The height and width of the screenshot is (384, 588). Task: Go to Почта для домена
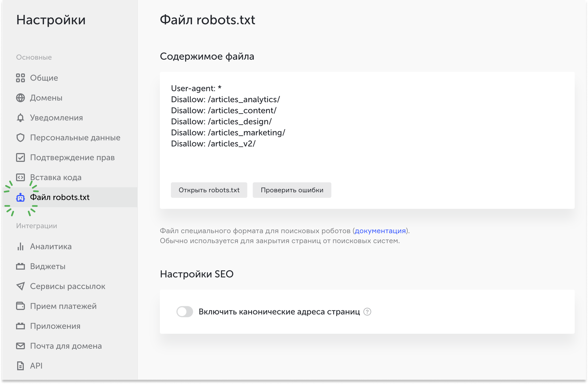point(70,346)
